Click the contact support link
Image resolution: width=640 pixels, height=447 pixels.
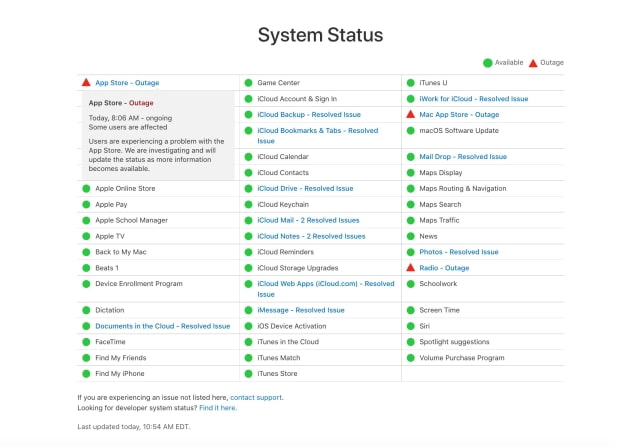point(256,397)
